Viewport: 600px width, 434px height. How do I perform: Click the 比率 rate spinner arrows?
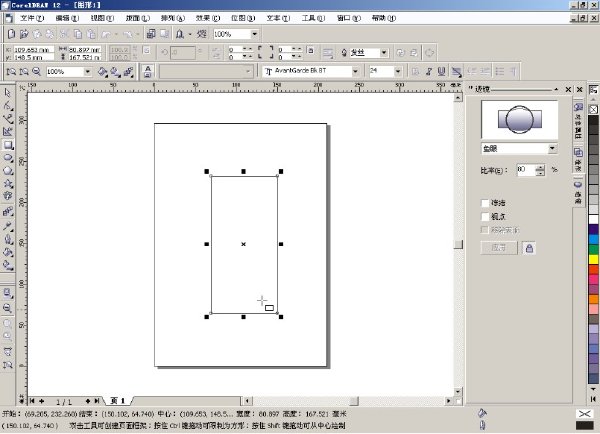pyautogui.click(x=540, y=170)
